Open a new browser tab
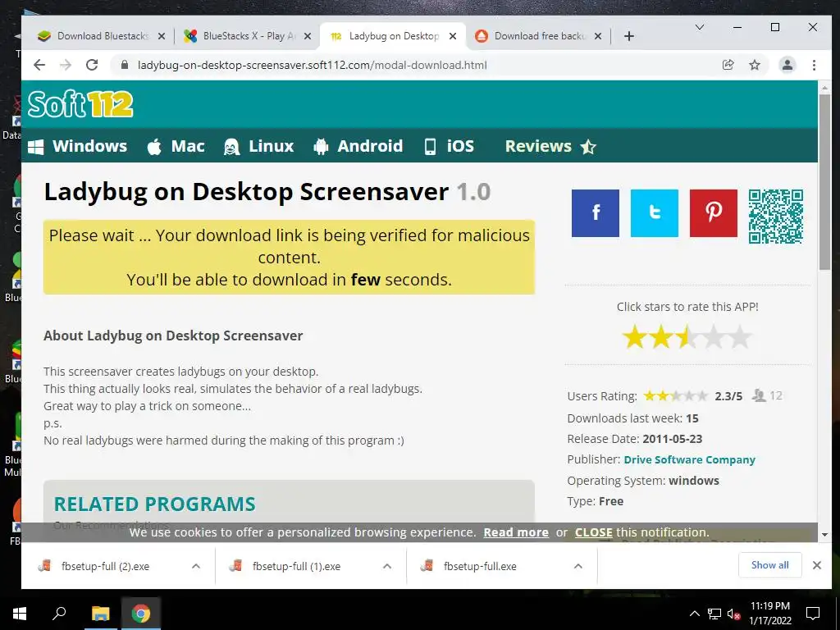Screen dimensions: 840x630 (x=629, y=36)
